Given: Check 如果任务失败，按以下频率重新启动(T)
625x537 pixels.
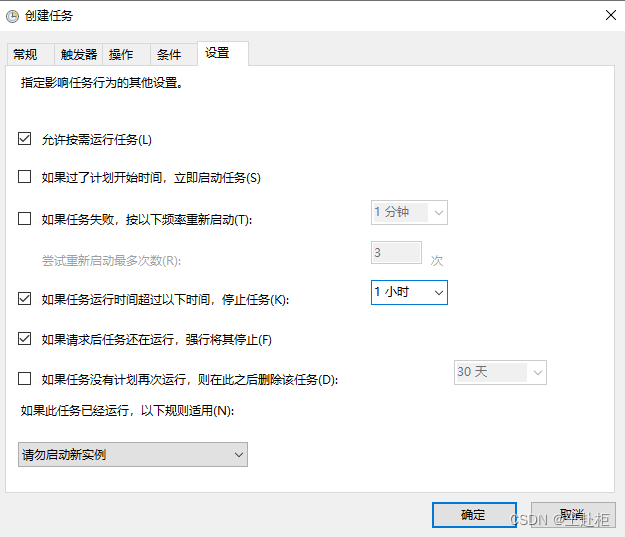Looking at the screenshot, I should [x=24, y=218].
